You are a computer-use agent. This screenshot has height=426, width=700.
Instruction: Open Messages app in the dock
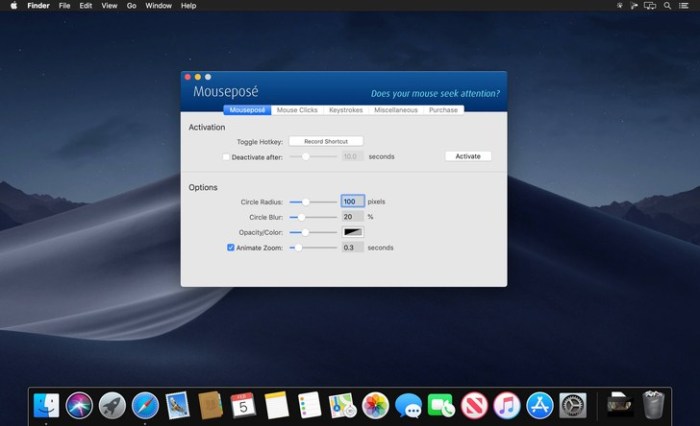[x=408, y=405]
